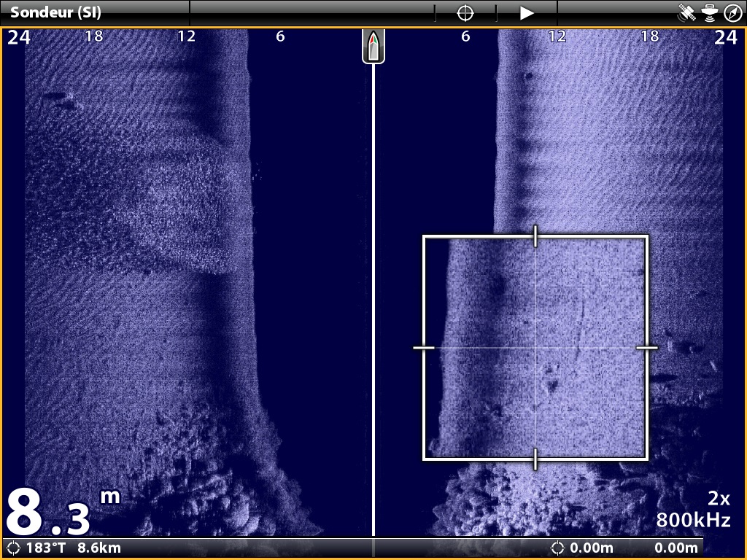Tap the crosshair target icon in top bar

click(x=465, y=13)
